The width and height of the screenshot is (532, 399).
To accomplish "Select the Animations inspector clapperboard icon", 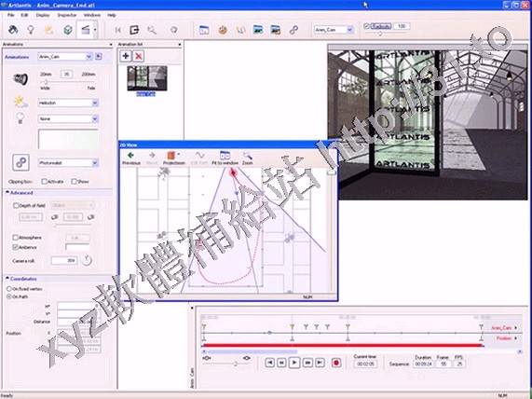I will [x=85, y=30].
